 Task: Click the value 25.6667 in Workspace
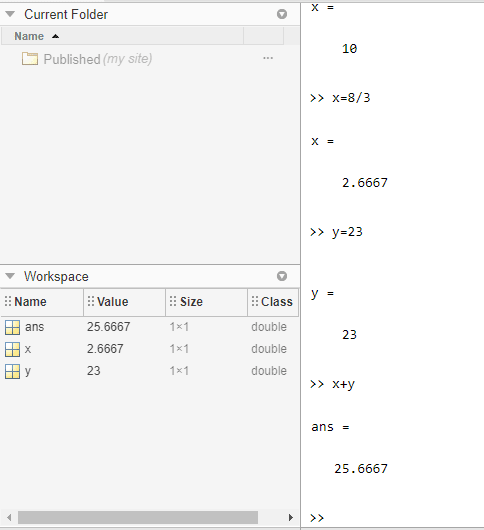108,327
